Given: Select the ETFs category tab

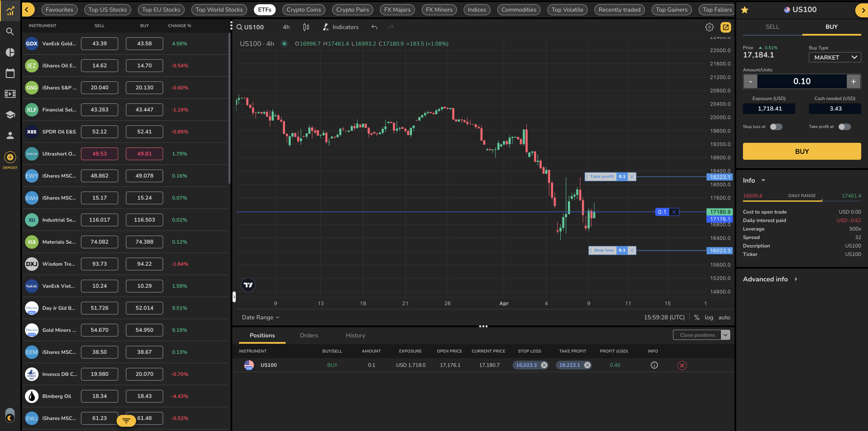Looking at the screenshot, I should tap(264, 10).
